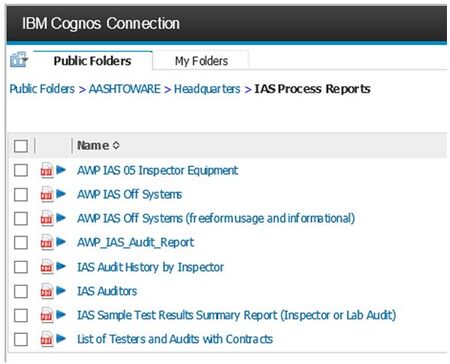Switch to the My Folders tab
Screen dimensions: 450x364
pos(201,61)
